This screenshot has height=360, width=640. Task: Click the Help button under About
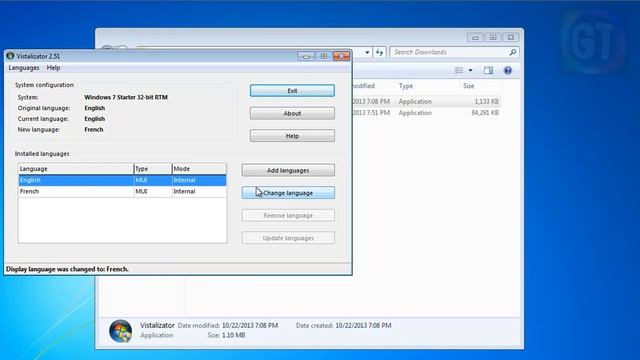pyautogui.click(x=292, y=136)
